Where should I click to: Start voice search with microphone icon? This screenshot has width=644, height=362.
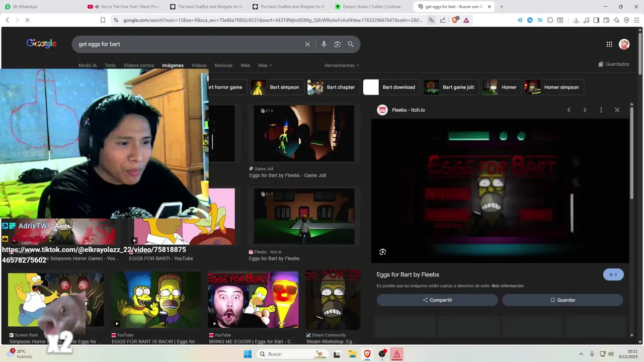324,44
